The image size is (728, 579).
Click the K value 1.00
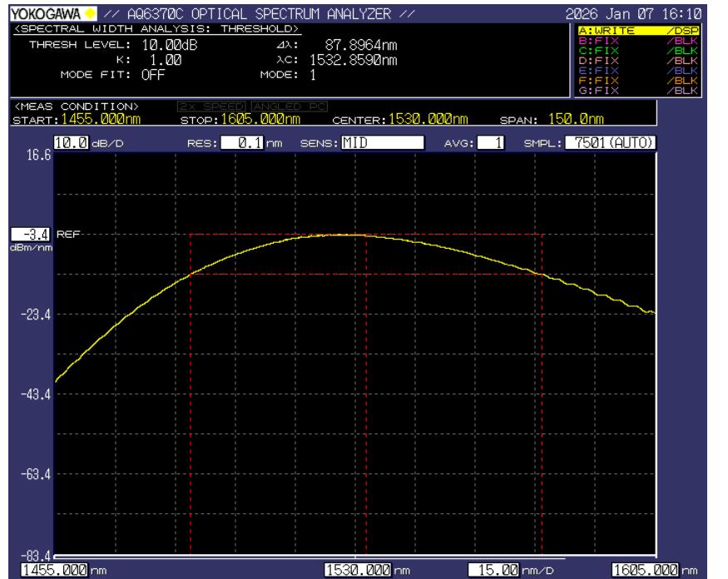[166, 60]
